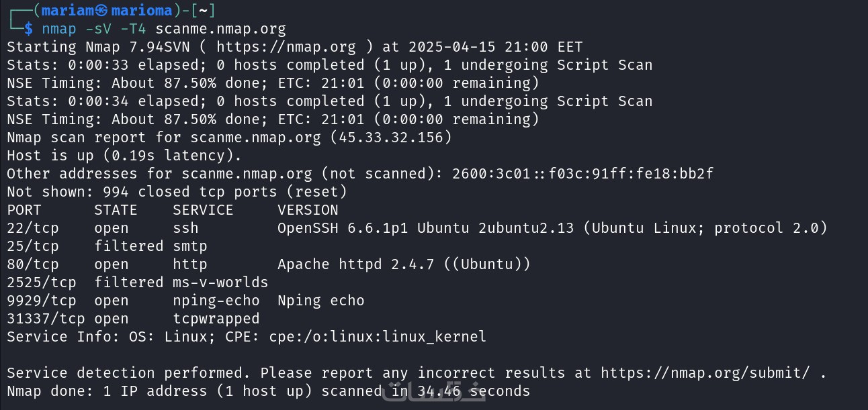Open the nmap.org/submit link
This screenshot has width=868, height=410.
point(709,373)
